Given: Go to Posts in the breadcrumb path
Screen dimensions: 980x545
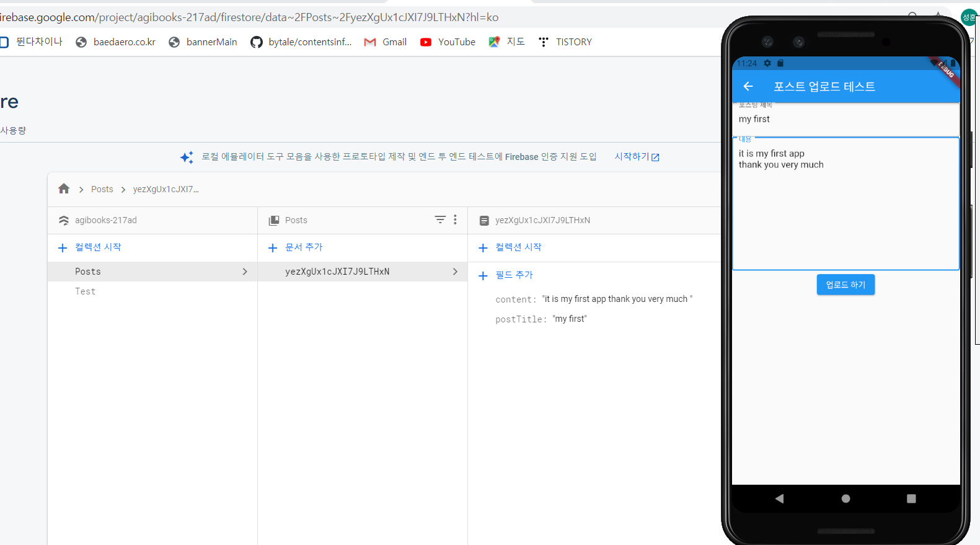Looking at the screenshot, I should (x=102, y=189).
